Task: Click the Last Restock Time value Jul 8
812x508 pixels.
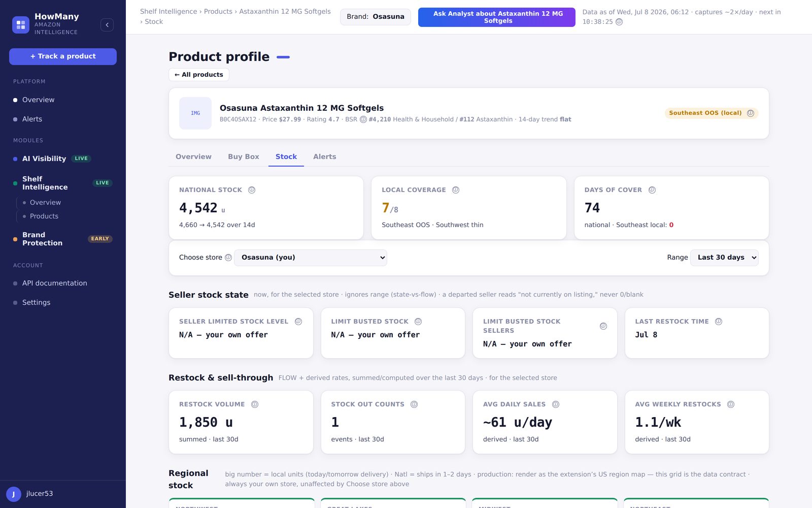Action: coord(646,335)
